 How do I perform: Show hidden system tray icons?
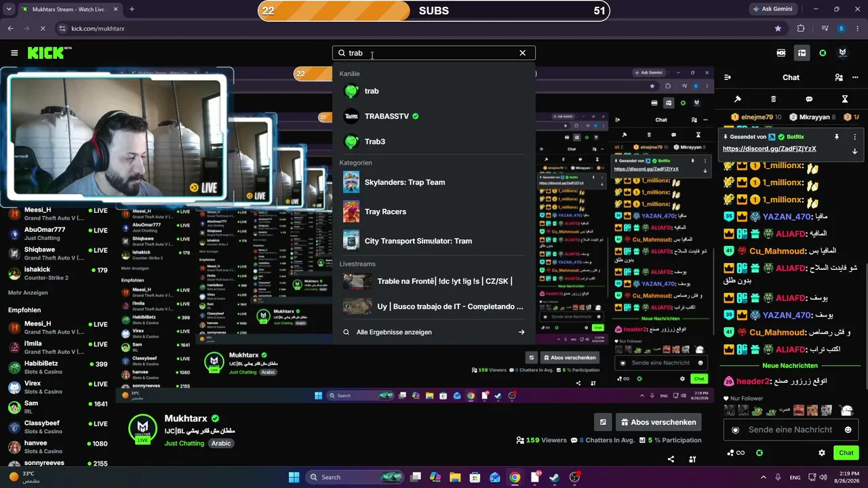(x=763, y=477)
